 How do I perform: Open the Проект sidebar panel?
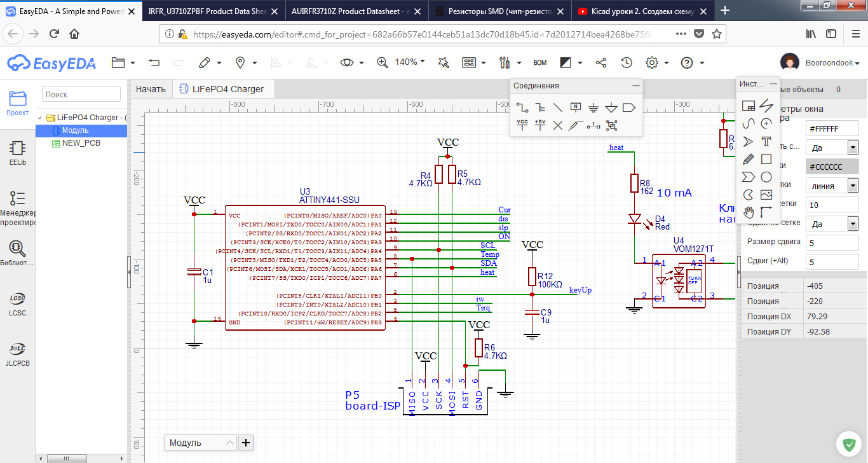coord(18,104)
